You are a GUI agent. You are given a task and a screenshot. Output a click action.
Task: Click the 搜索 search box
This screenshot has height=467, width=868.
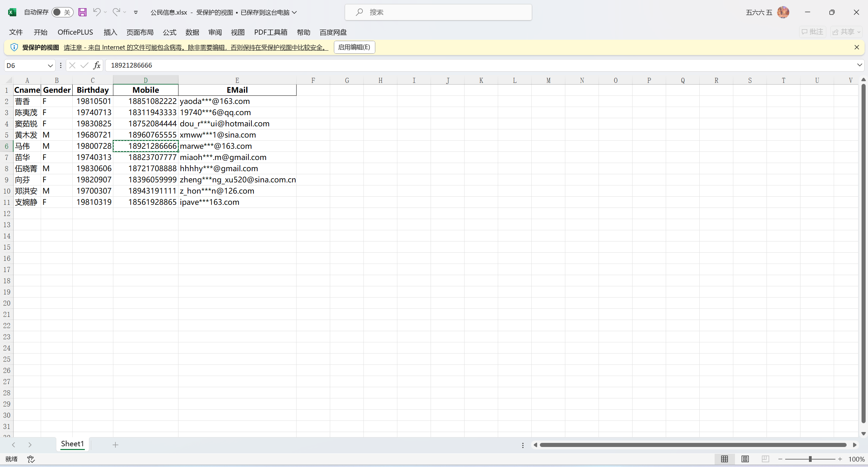point(438,12)
